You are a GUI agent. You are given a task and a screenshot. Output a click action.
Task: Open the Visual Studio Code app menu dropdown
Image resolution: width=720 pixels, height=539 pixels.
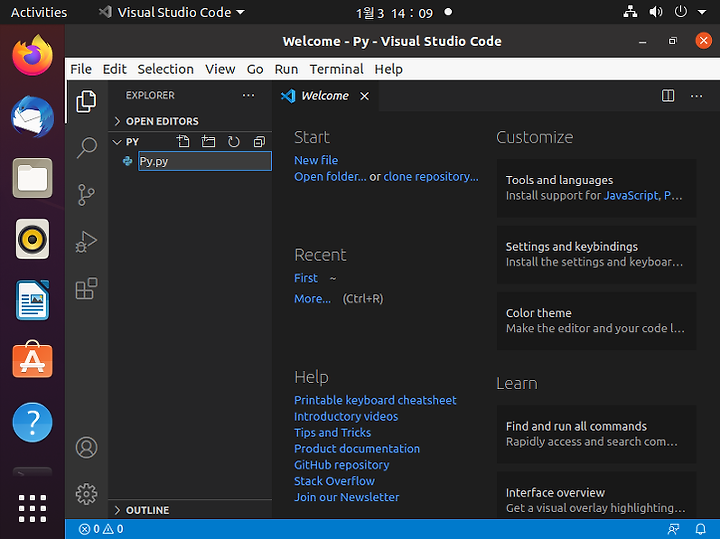pyautogui.click(x=173, y=12)
